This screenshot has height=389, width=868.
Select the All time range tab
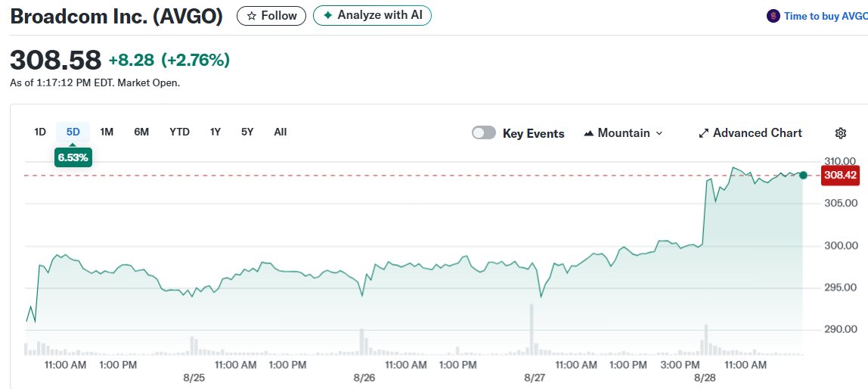point(280,132)
